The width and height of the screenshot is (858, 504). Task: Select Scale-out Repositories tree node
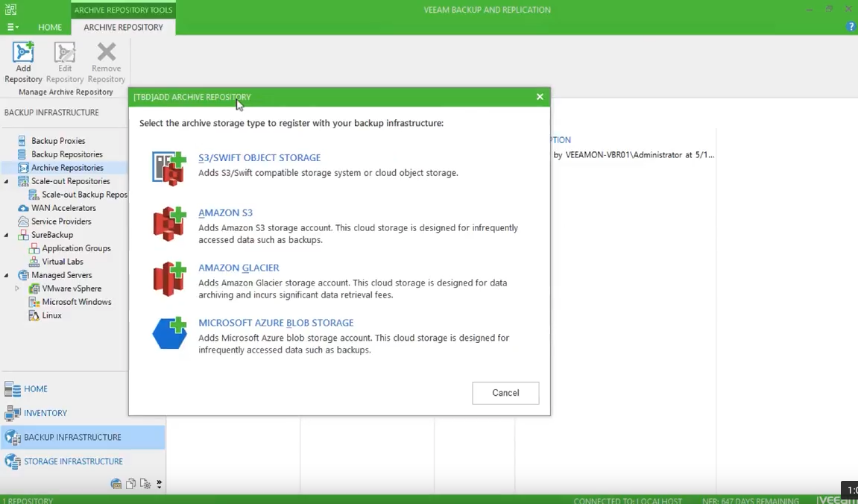pos(71,181)
